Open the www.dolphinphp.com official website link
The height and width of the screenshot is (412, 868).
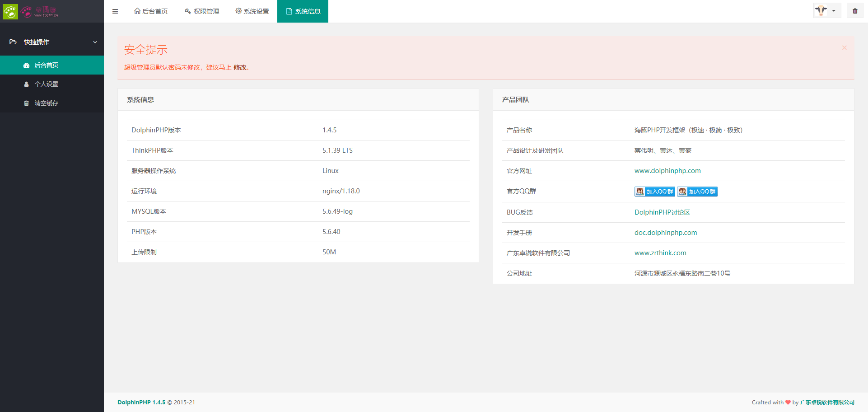coord(667,171)
